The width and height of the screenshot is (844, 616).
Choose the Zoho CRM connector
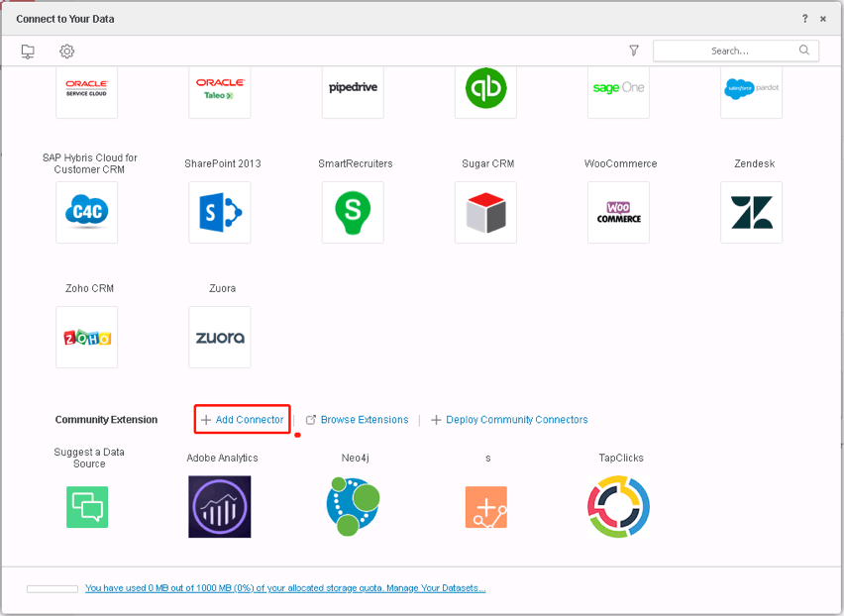click(87, 337)
